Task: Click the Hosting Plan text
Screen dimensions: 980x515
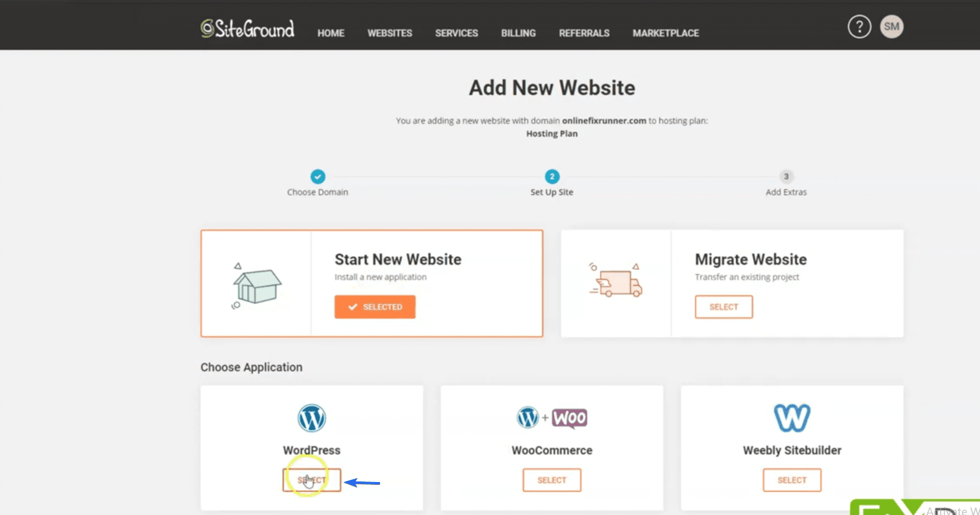Action: click(x=552, y=134)
